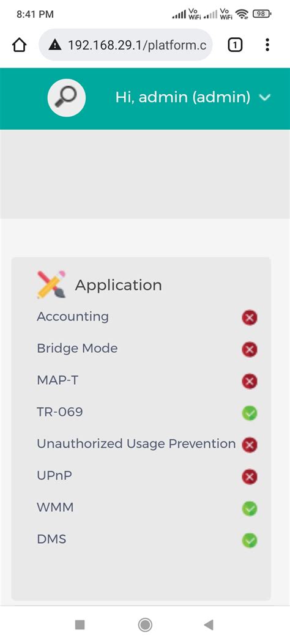Screen dimensions: 290x644
Task: Toggle the Bridge Mode status icon
Action: click(250, 349)
